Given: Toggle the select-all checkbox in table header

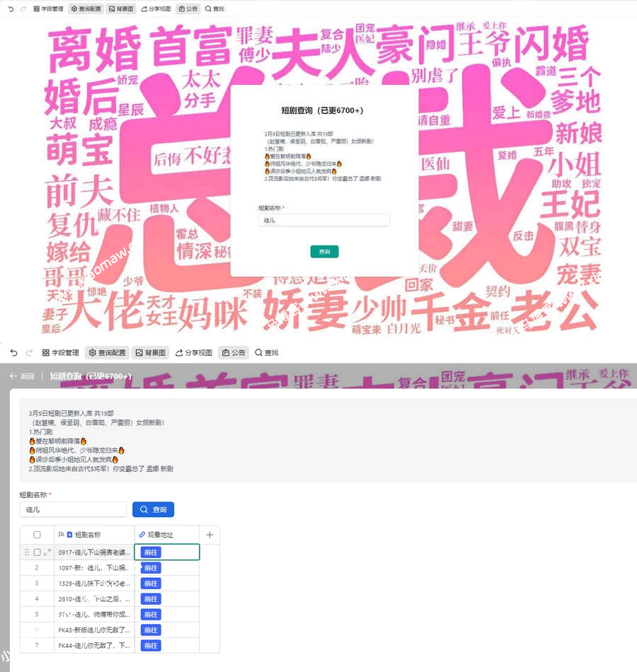Looking at the screenshot, I should (x=37, y=535).
